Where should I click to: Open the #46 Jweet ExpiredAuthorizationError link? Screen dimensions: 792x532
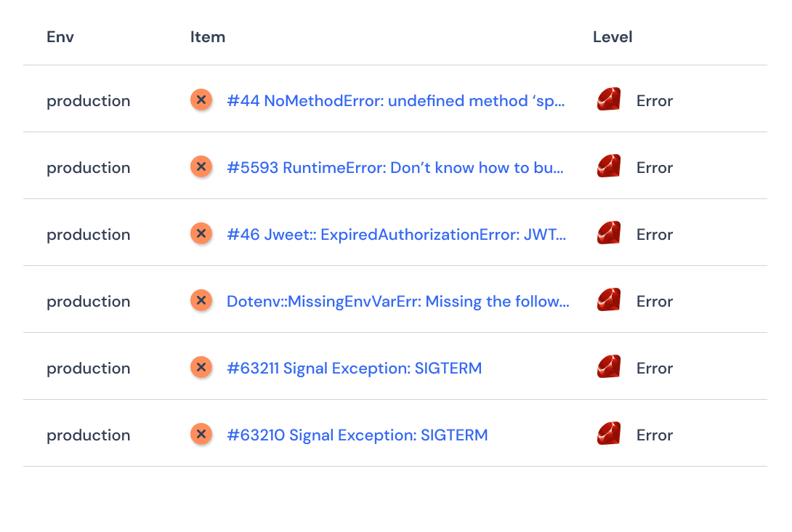click(x=396, y=235)
